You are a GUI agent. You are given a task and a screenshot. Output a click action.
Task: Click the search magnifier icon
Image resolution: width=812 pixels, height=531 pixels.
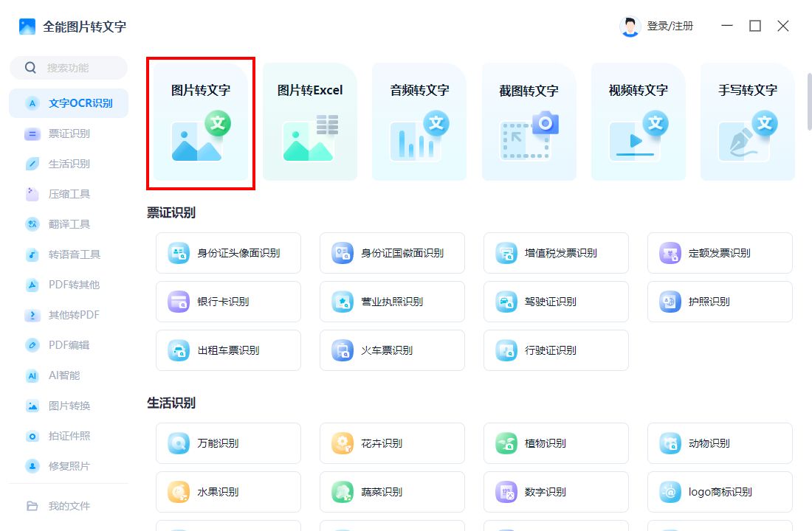coord(30,68)
